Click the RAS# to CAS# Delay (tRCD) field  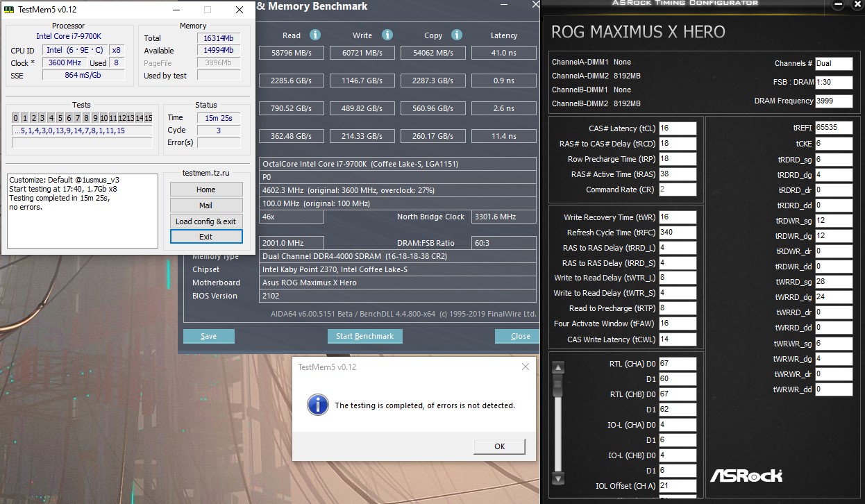click(678, 144)
